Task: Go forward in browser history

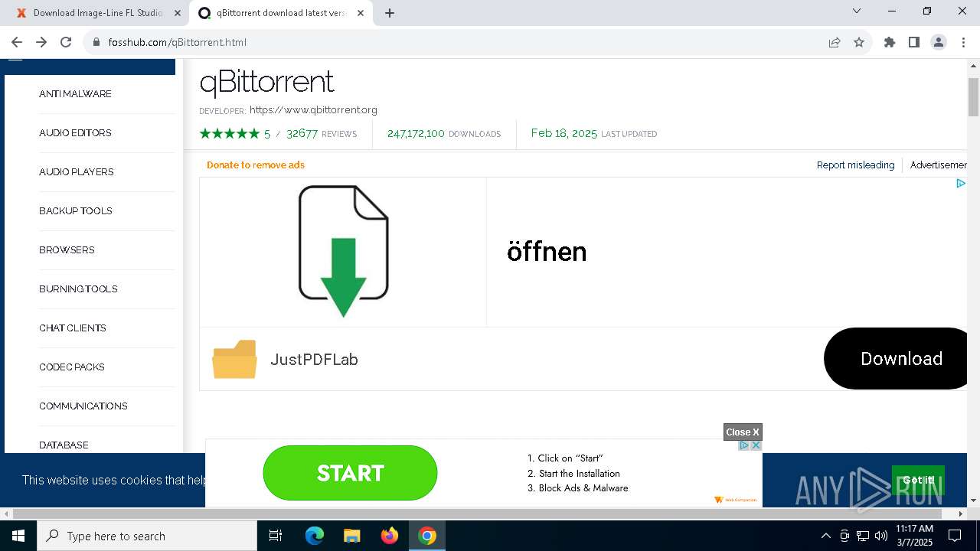Action: tap(41, 42)
